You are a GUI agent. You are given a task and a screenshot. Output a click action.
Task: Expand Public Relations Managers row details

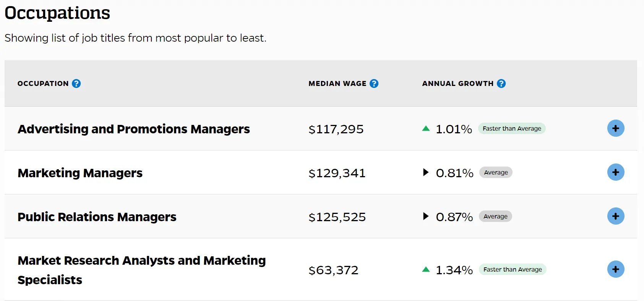click(x=616, y=216)
